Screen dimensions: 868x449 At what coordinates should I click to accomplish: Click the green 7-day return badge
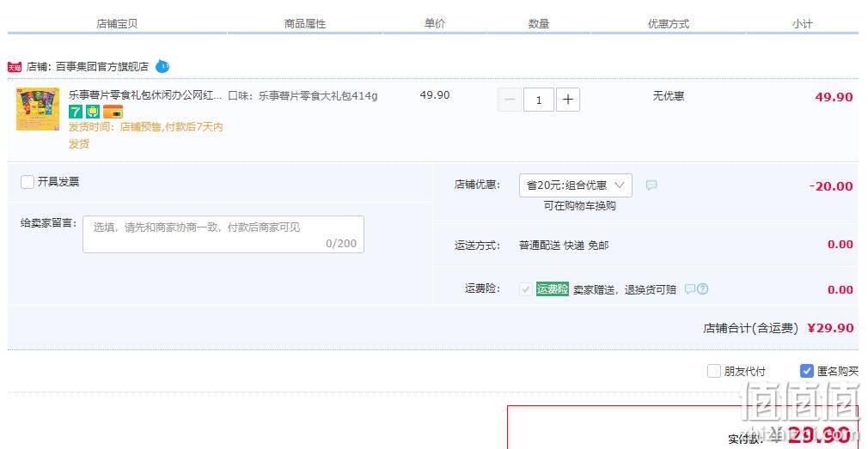76,112
